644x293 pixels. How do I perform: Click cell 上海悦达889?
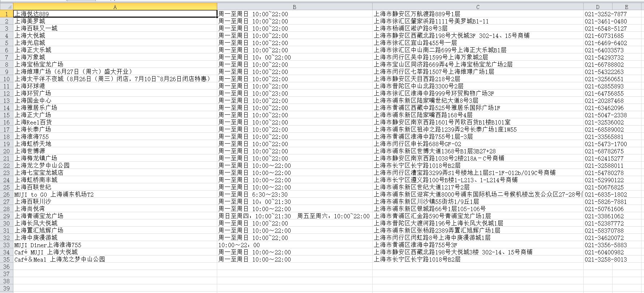click(115, 14)
